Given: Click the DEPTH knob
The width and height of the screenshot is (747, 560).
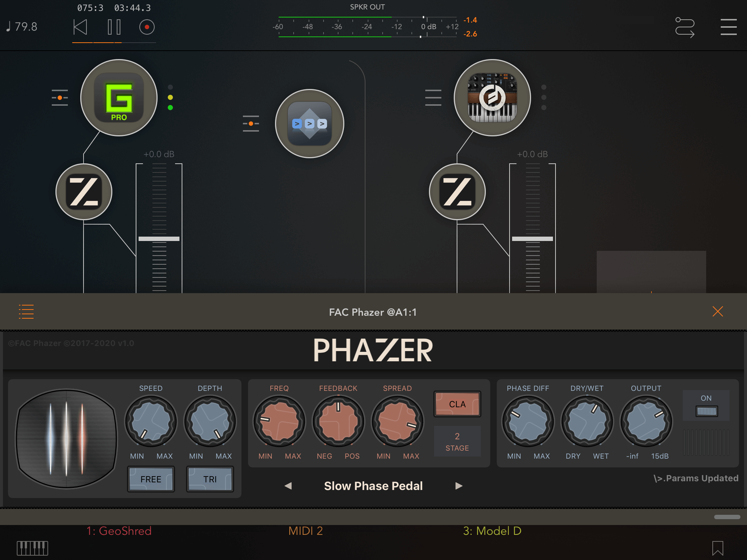Looking at the screenshot, I should [210, 421].
